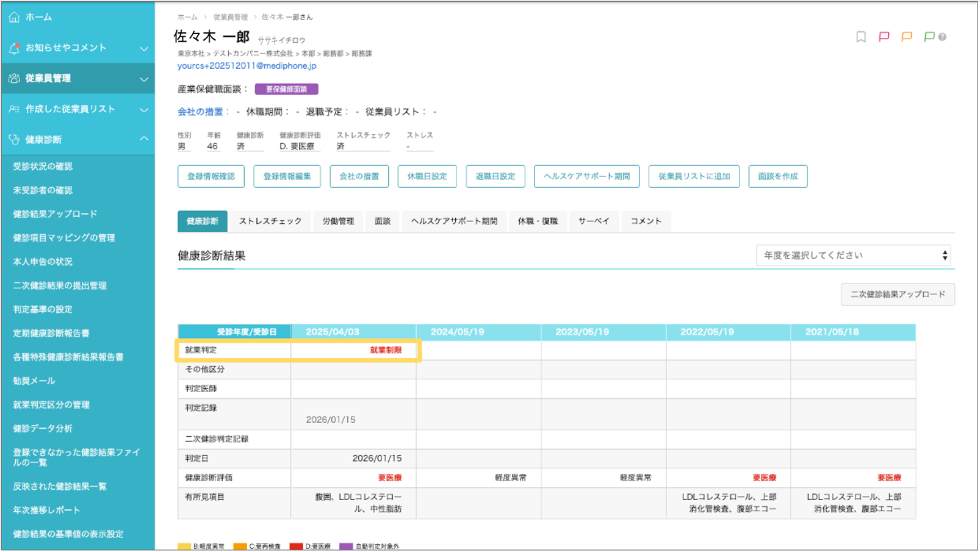Set the red flag on this employee
This screenshot has height=552, width=980.
tap(884, 37)
